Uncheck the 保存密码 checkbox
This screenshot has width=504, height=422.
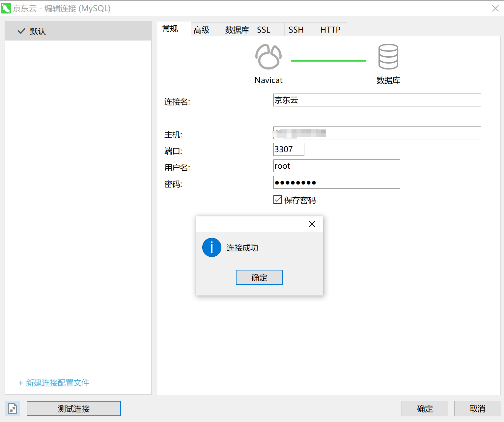click(x=278, y=200)
